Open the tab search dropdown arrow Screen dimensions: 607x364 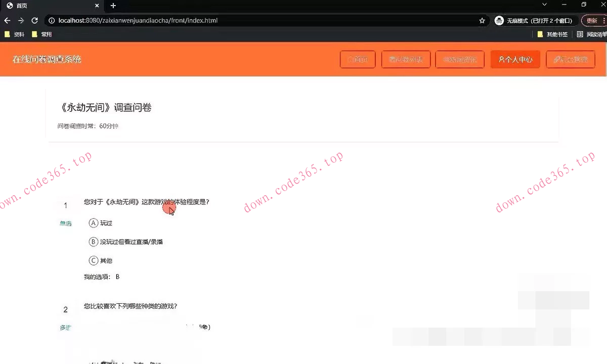(544, 5)
